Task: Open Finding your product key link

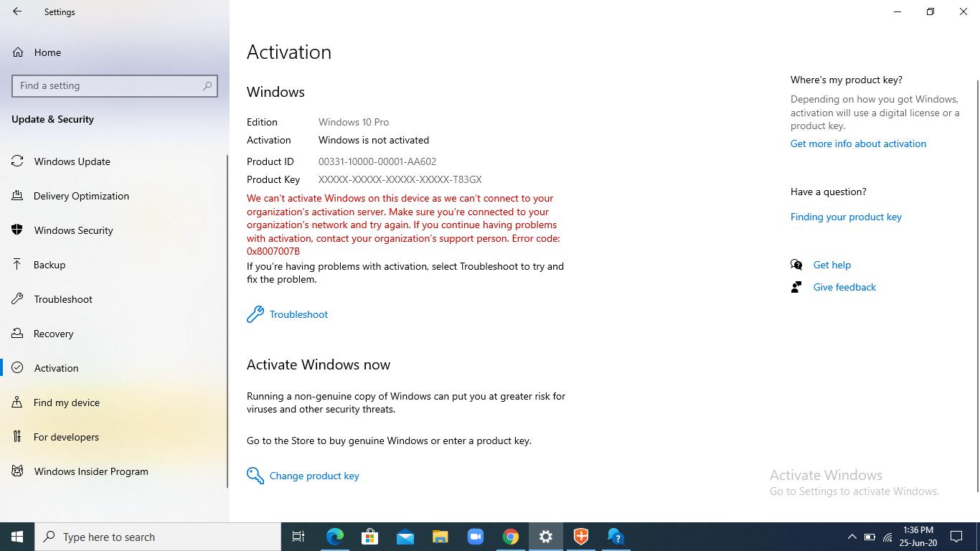Action: coord(846,217)
